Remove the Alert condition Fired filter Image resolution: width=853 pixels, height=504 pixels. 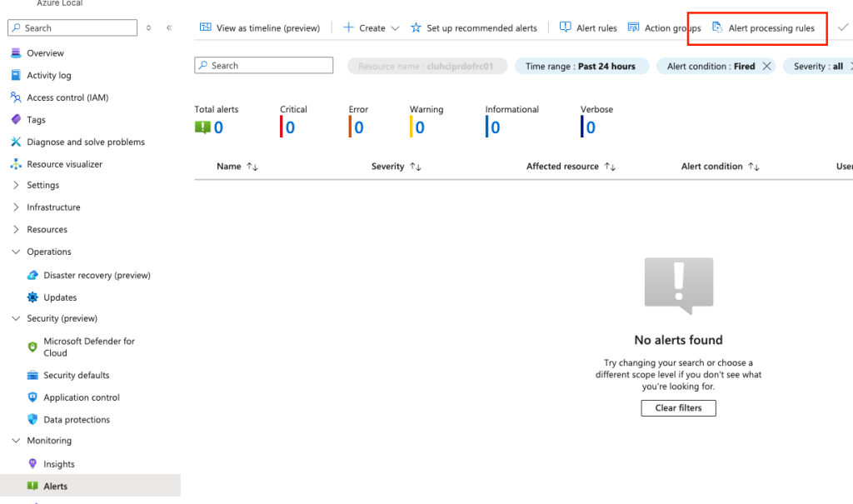(766, 66)
